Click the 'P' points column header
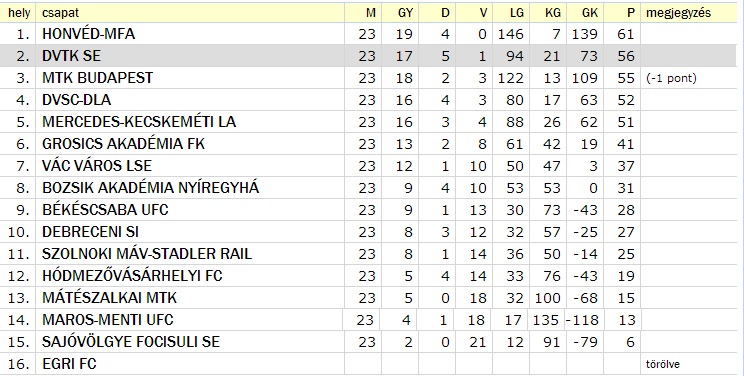The image size is (744, 376). pyautogui.click(x=630, y=13)
